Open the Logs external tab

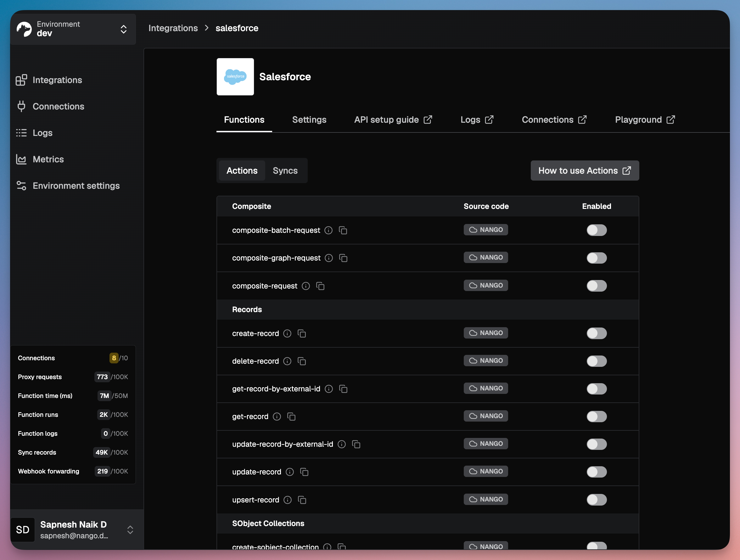click(x=477, y=120)
